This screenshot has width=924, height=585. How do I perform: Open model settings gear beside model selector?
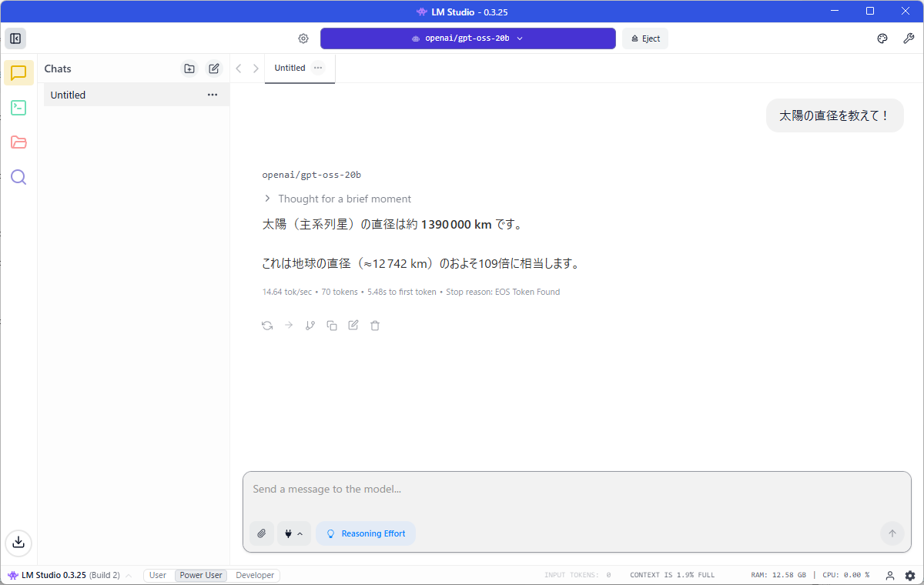[303, 38]
